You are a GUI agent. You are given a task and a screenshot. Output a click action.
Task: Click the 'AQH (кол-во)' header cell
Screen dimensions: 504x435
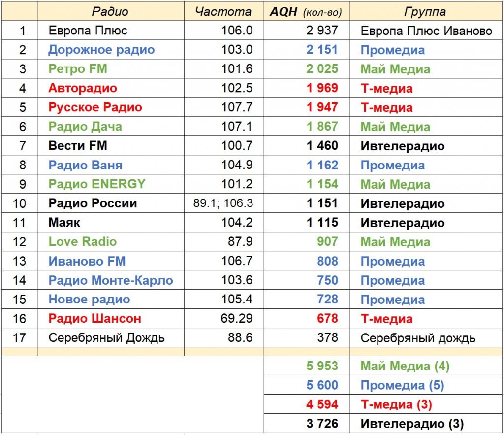click(x=307, y=12)
